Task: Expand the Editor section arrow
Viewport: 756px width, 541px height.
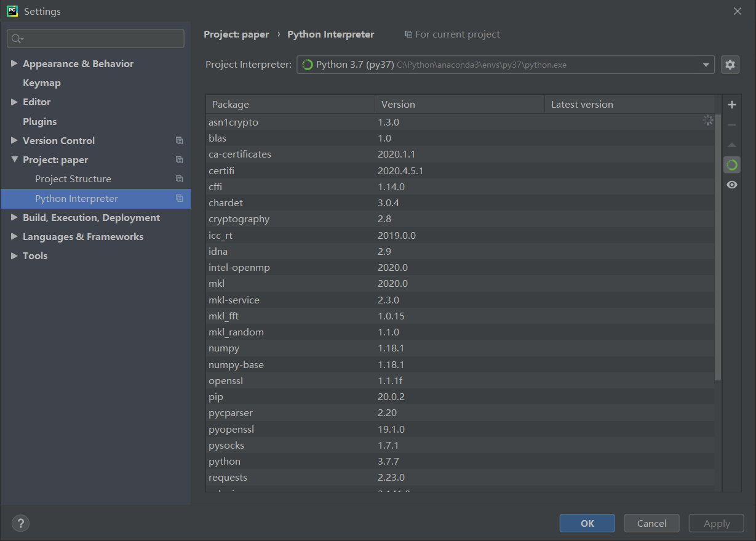Action: tap(14, 102)
